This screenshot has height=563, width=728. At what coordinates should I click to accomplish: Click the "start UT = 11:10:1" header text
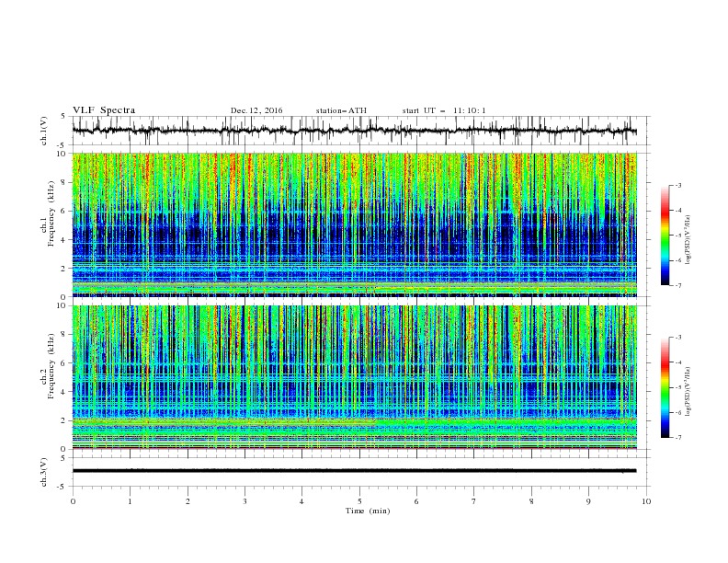(x=444, y=110)
